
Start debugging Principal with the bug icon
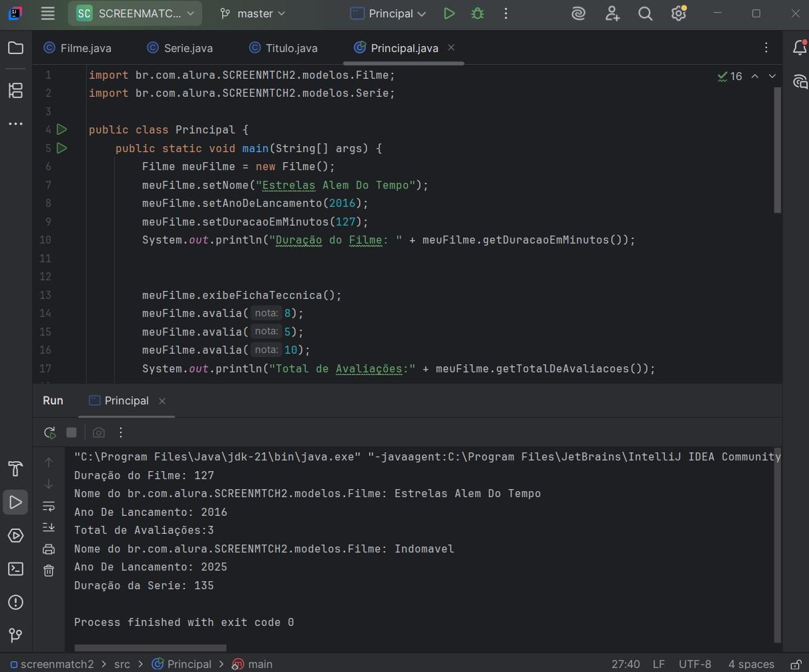pos(477,13)
